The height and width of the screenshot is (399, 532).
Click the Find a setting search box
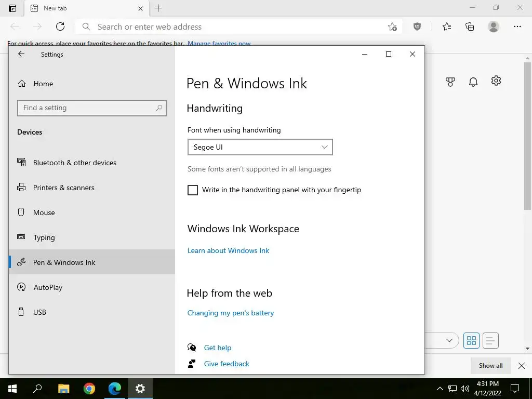[91, 108]
